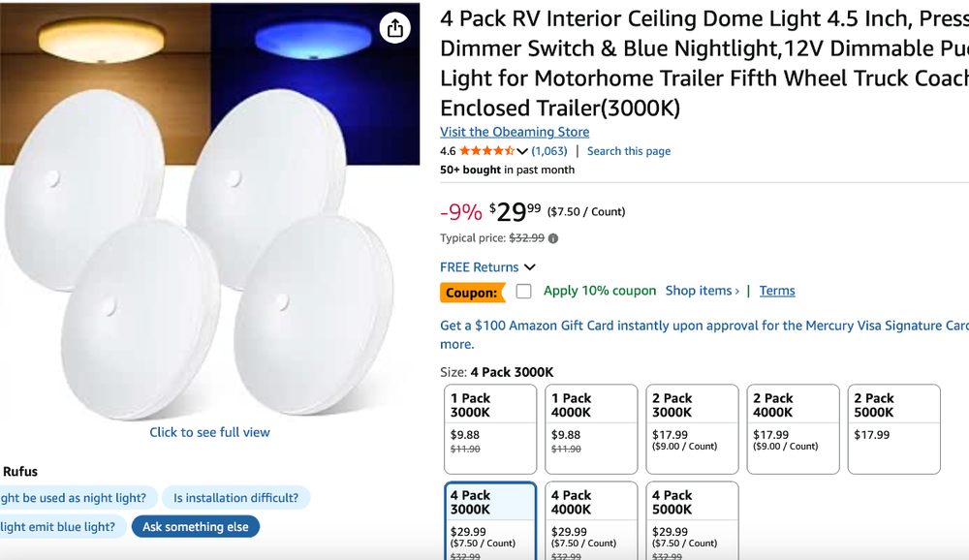Expand the FREE Returns chevron
This screenshot has width=969, height=560.
(x=530, y=267)
